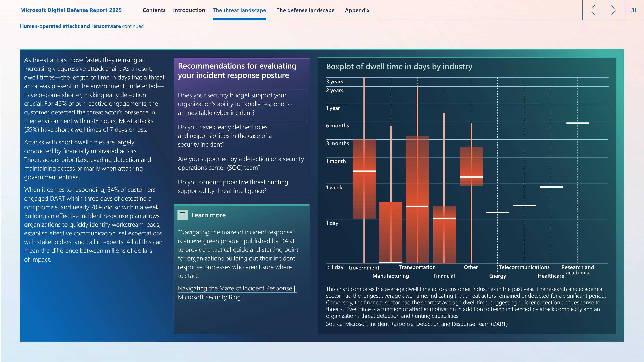Click the Research and academia median marker

(578, 123)
